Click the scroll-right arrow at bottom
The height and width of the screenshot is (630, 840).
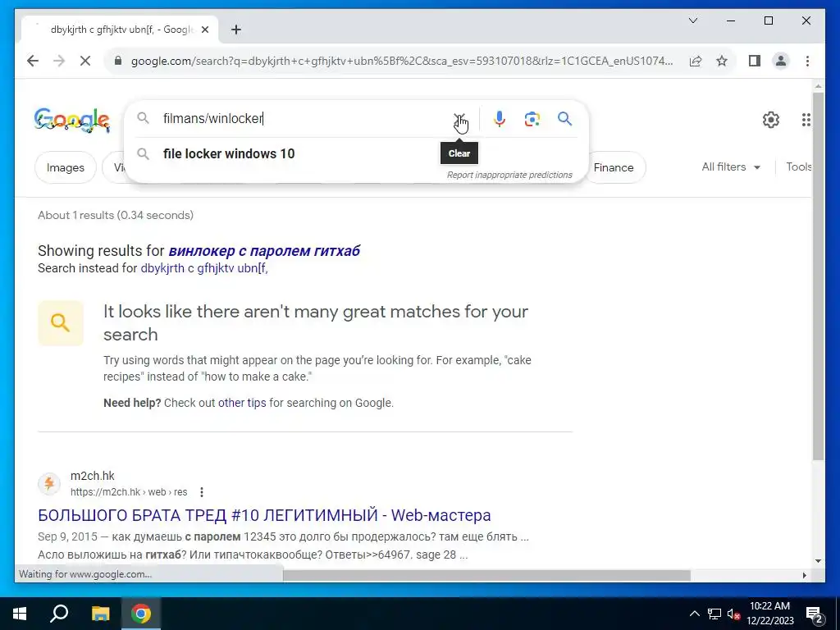804,575
